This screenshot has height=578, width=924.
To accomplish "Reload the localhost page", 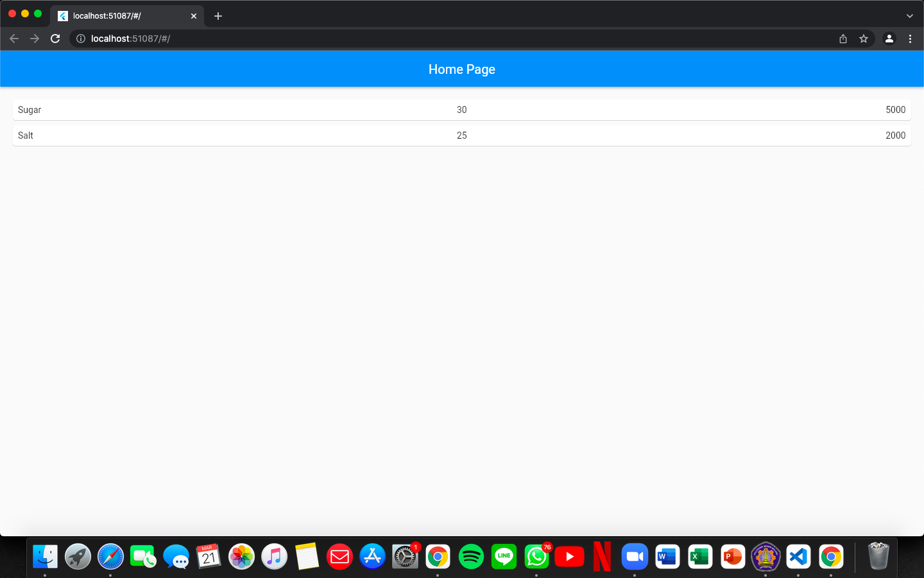I will coord(55,39).
